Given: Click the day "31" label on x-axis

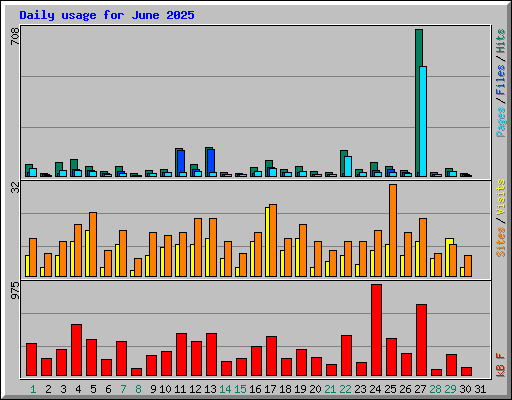Looking at the screenshot, I should pos(480,389).
